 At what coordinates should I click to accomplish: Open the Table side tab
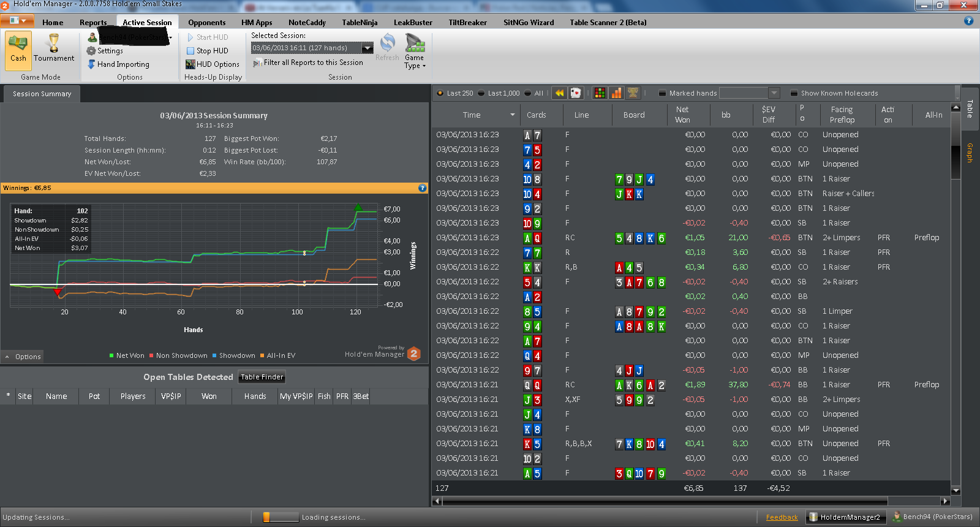[969, 109]
